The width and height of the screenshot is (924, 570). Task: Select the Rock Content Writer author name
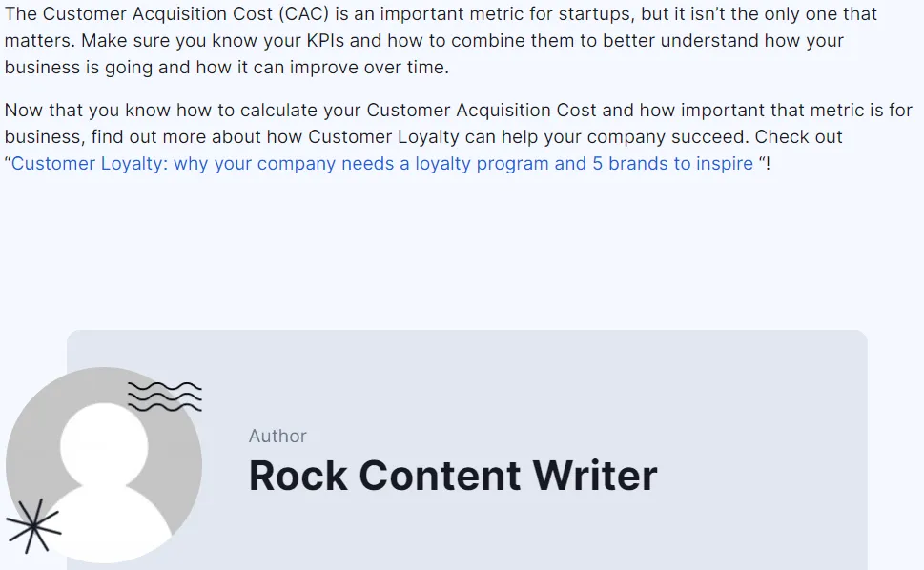[453, 475]
